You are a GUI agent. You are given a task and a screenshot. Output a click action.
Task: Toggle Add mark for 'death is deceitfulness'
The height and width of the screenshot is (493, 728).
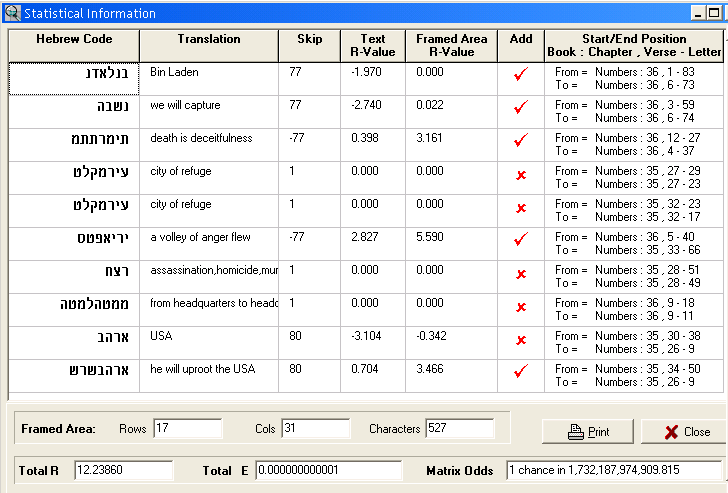point(521,140)
